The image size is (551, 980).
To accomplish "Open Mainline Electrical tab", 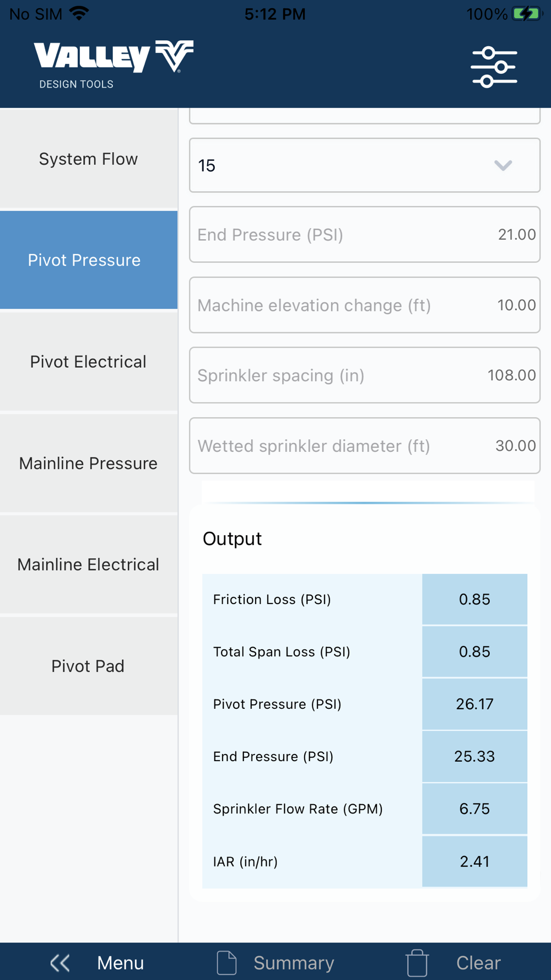I will 88,564.
